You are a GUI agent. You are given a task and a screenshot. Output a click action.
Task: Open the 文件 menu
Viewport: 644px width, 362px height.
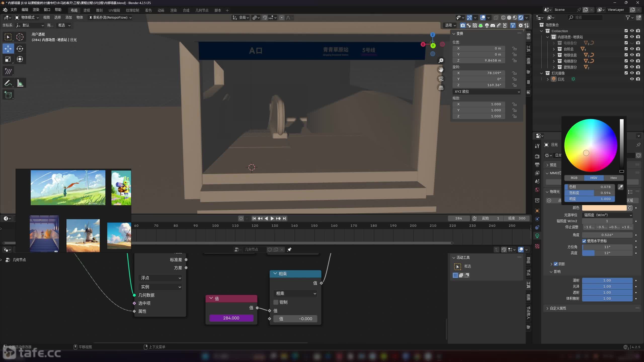(x=14, y=10)
